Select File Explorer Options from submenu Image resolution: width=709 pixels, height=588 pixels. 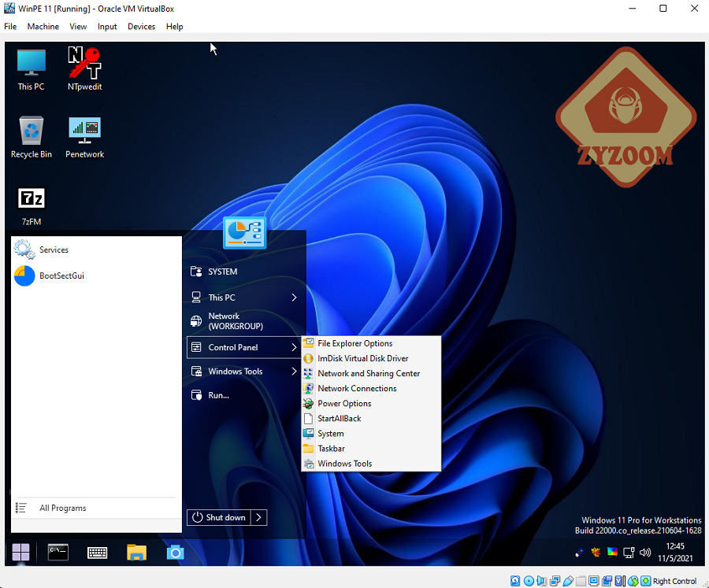click(371, 343)
